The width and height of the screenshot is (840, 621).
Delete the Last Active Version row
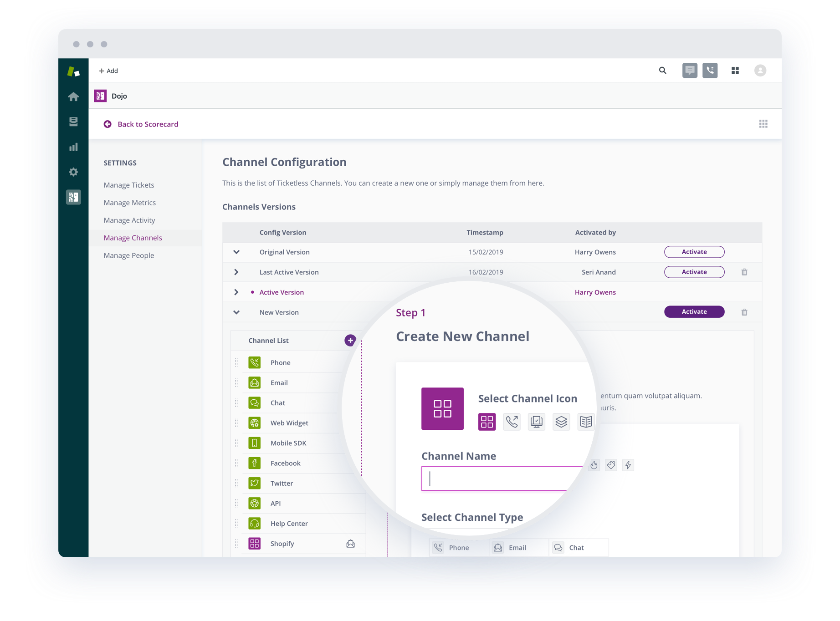pos(744,272)
